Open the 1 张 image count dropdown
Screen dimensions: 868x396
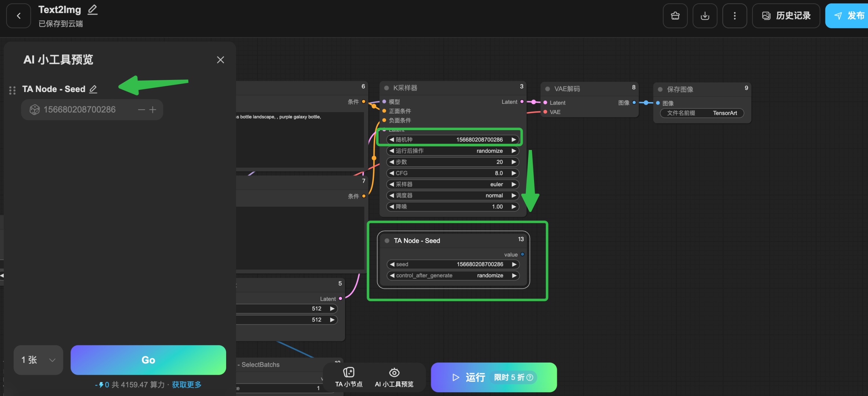[38, 360]
